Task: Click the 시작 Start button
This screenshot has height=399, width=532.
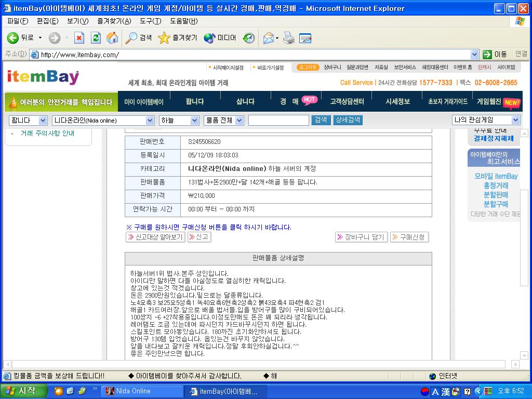Action: [x=23, y=391]
